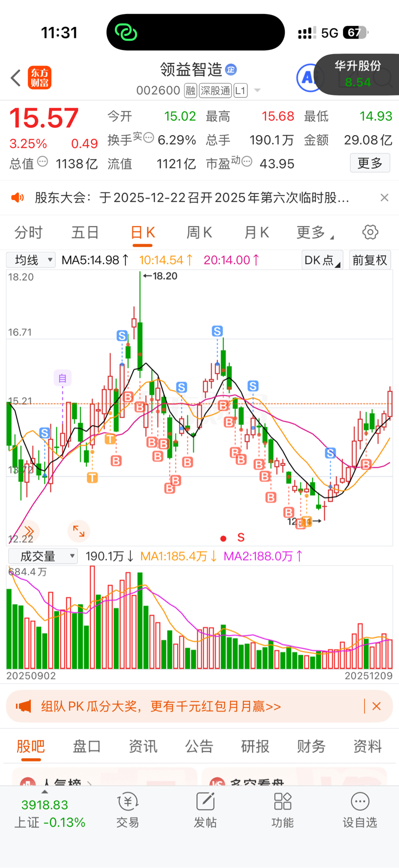Tap the MA5:14.98 value
399x868 pixels.
[x=95, y=260]
